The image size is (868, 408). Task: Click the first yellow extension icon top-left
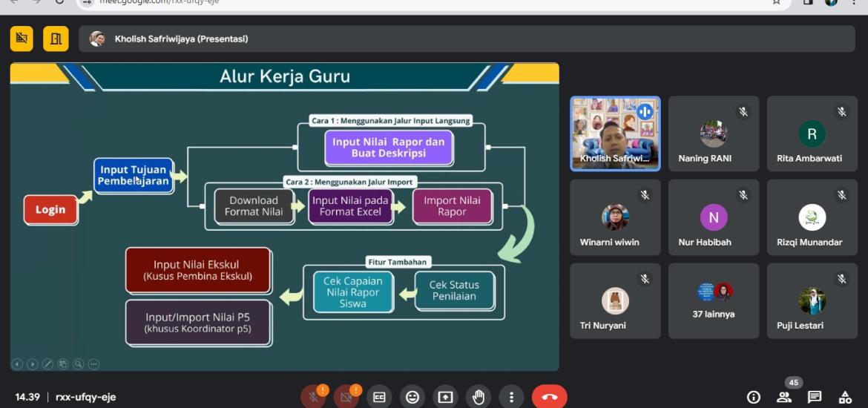click(x=22, y=39)
